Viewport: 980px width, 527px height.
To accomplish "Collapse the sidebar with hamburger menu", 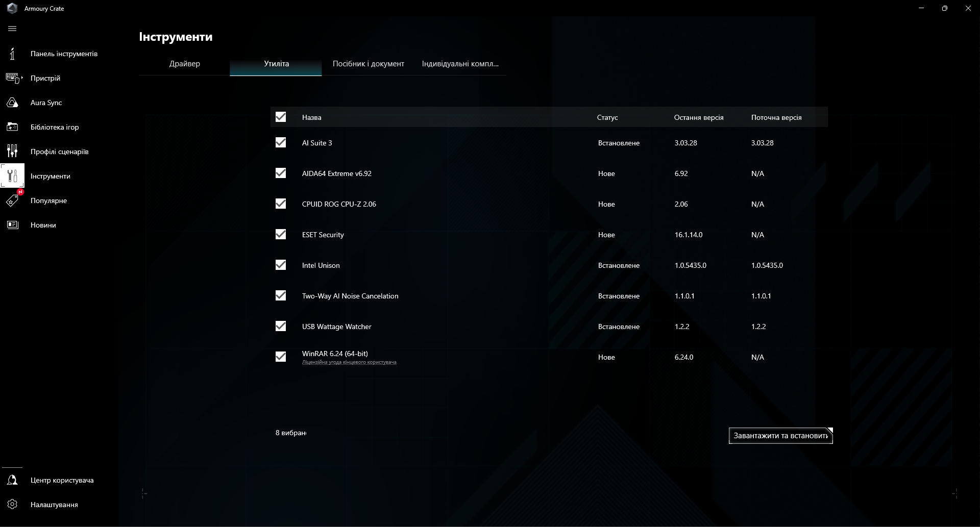I will (12, 29).
